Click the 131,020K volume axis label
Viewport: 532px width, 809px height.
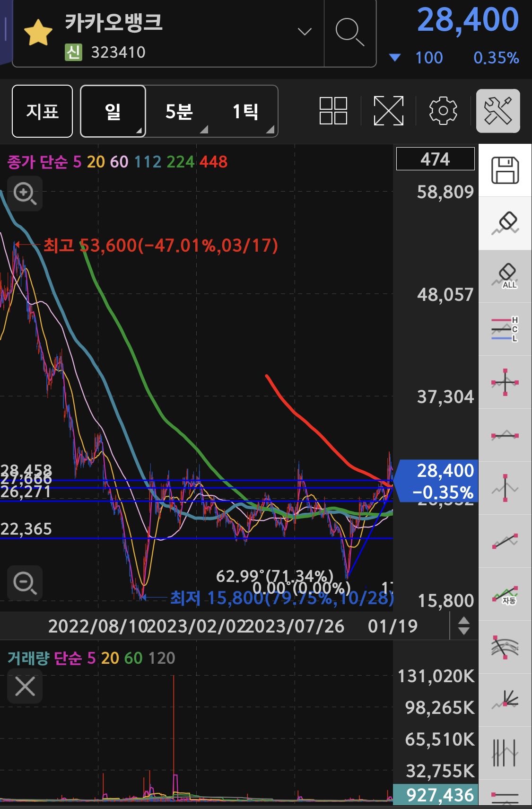pyautogui.click(x=436, y=676)
